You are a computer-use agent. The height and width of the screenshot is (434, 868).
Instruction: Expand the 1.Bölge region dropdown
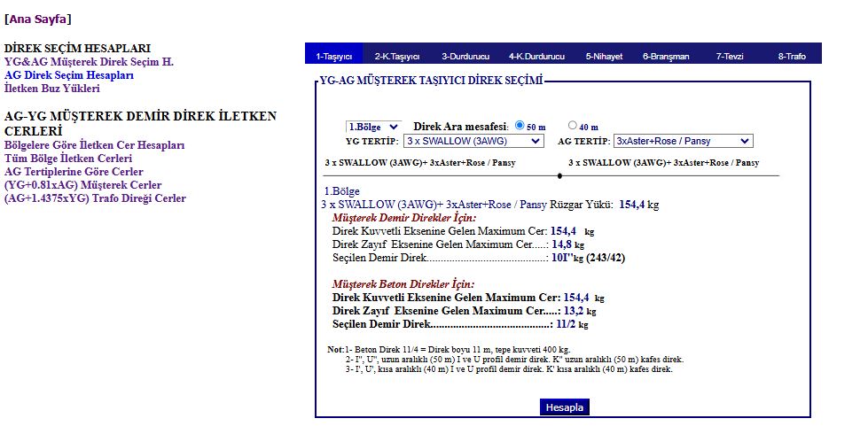click(x=373, y=127)
